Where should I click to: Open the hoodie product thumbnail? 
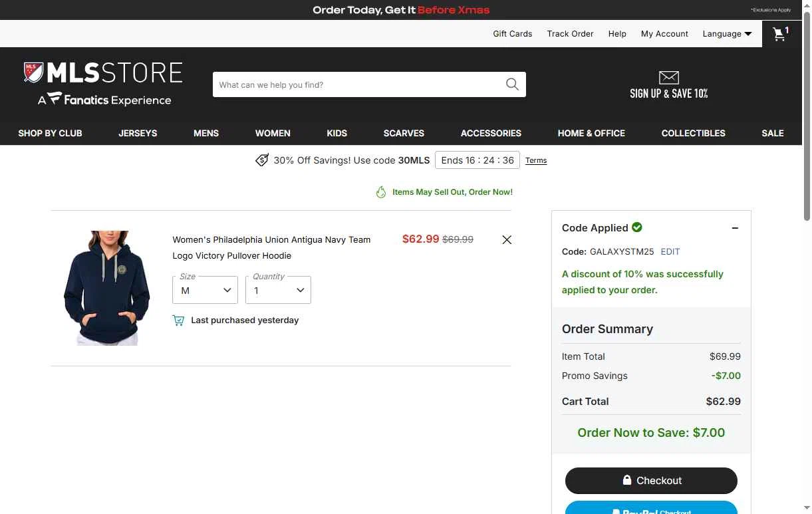point(107,288)
